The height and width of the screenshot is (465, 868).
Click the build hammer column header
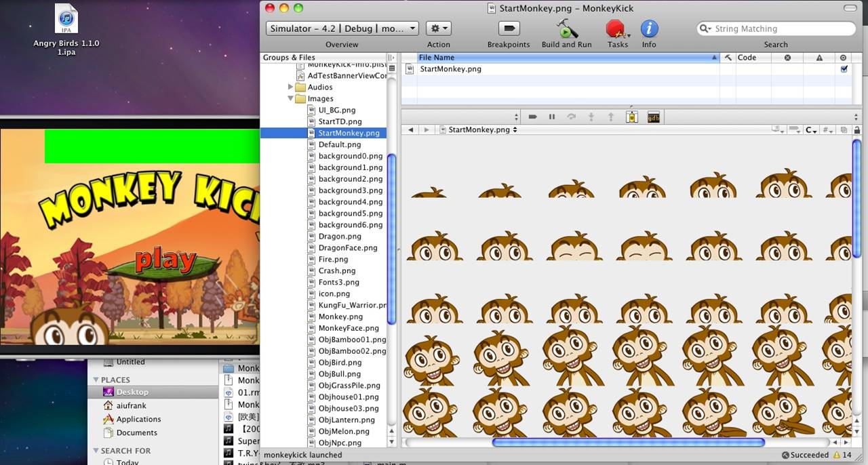pyautogui.click(x=728, y=58)
